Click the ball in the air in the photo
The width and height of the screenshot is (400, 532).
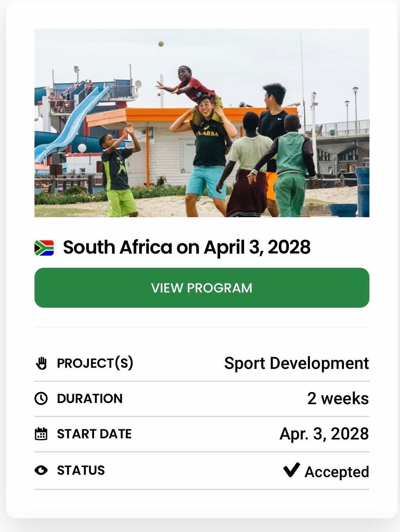(x=161, y=44)
